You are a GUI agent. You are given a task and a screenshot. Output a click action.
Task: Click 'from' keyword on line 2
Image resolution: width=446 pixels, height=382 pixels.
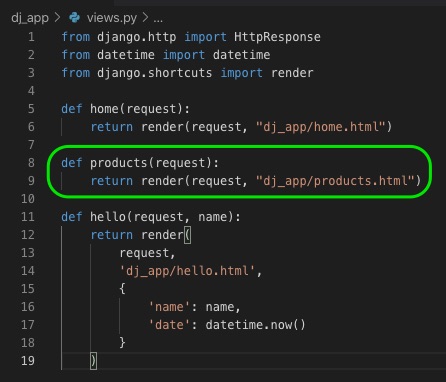(x=76, y=55)
